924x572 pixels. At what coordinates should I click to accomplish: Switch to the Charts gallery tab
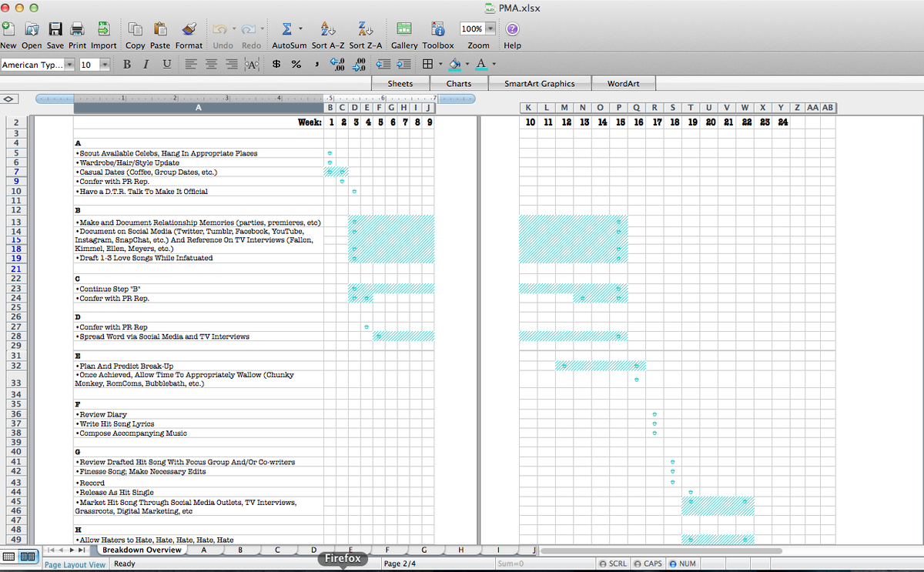(x=459, y=83)
